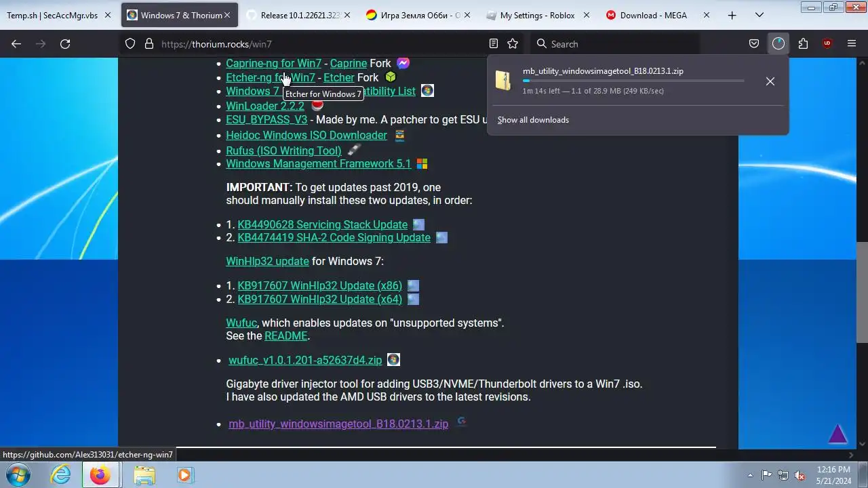Toggle reader view icon
This screenshot has width=868, height=488.
pyautogui.click(x=494, y=43)
